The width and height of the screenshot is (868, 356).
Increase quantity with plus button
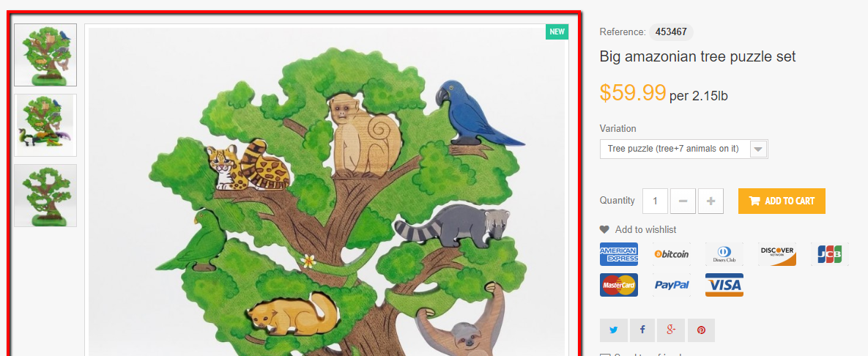coord(711,201)
